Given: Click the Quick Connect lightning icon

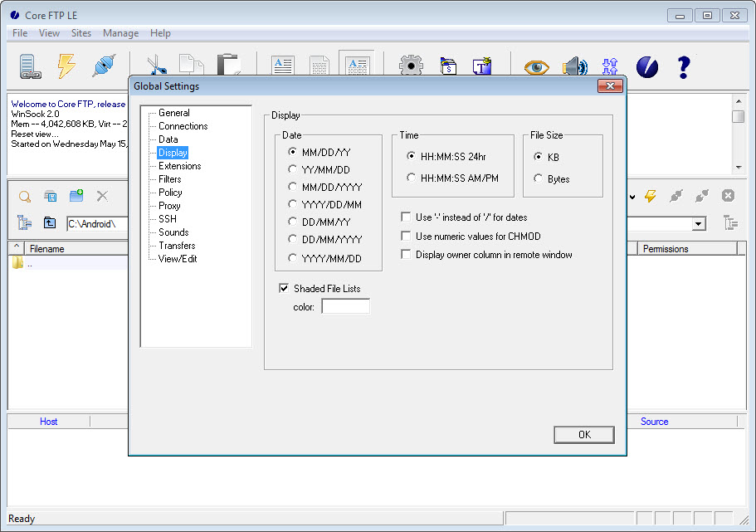Looking at the screenshot, I should click(x=66, y=66).
